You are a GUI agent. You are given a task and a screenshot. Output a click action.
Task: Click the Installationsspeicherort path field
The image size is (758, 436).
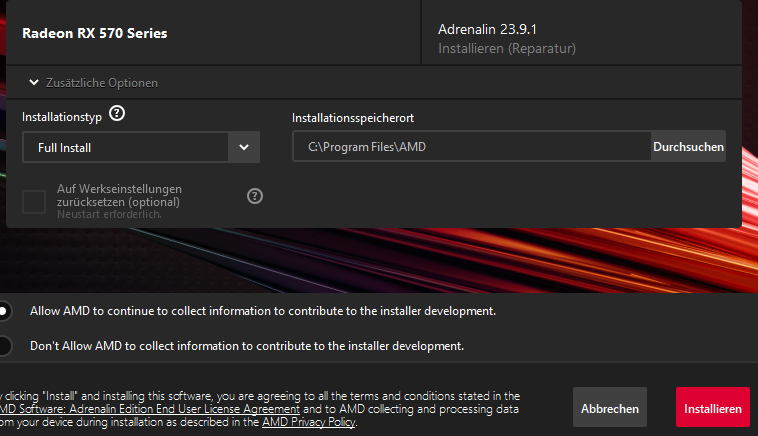pyautogui.click(x=472, y=146)
